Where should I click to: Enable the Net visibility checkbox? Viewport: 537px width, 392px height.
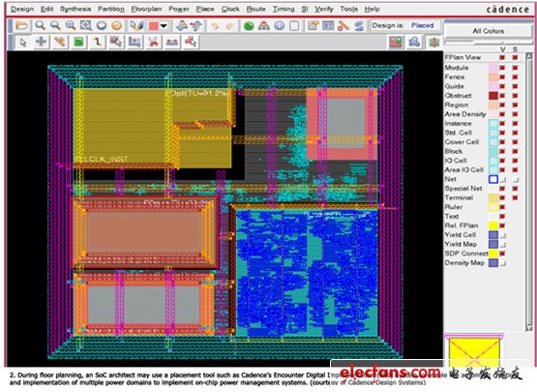point(503,179)
